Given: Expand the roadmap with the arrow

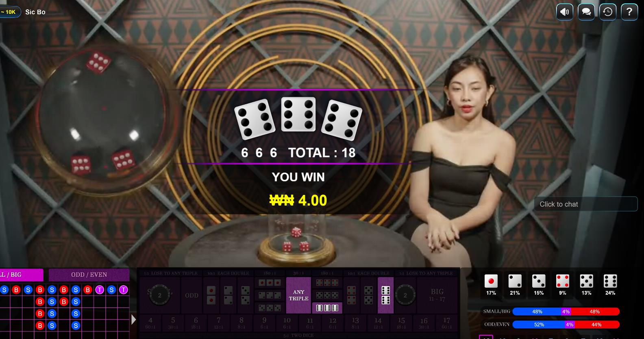Looking at the screenshot, I should click(134, 319).
